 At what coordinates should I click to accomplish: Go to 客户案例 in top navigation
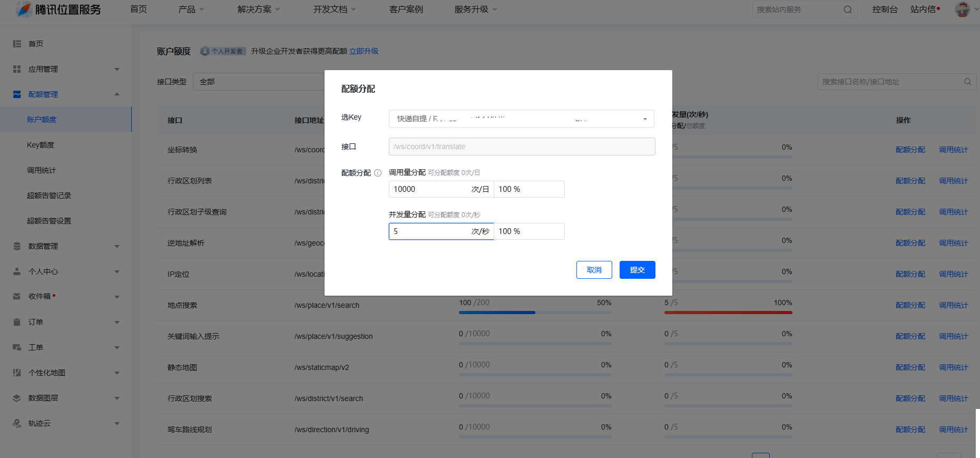point(406,9)
